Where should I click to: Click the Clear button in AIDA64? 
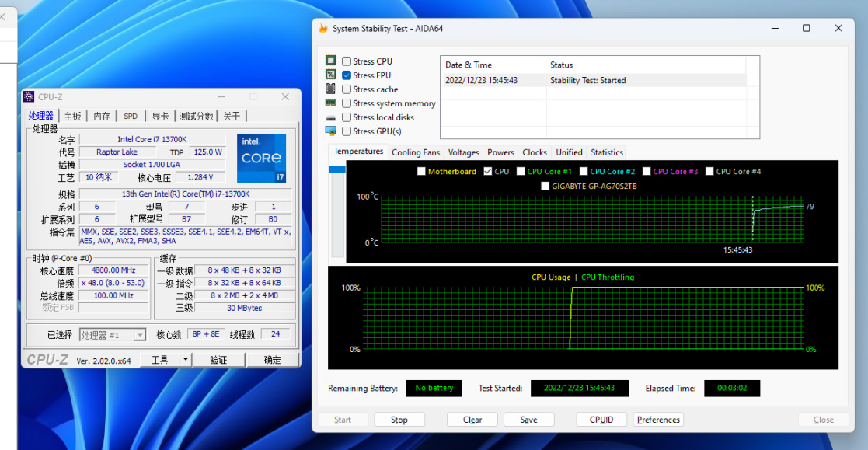coord(472,420)
